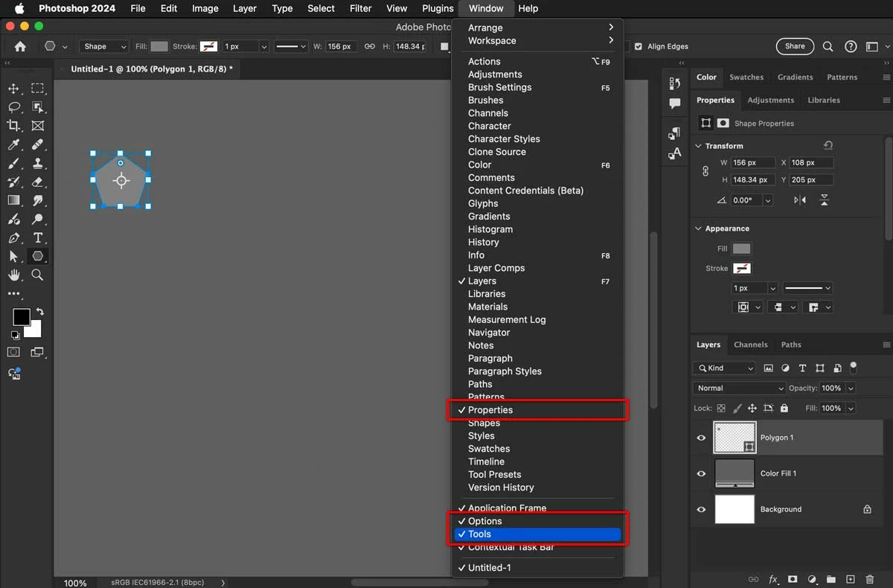The width and height of the screenshot is (893, 588).
Task: Toggle the Align Edges checkbox
Action: point(638,46)
